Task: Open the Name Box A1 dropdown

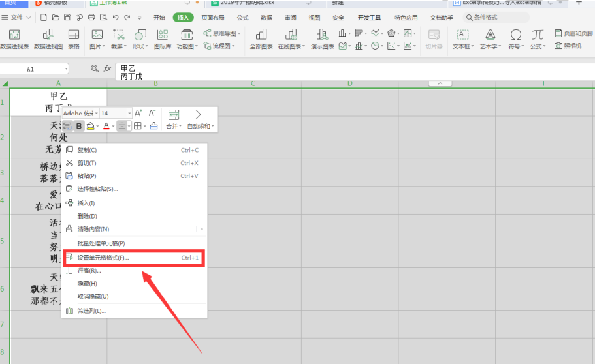Action: click(x=67, y=69)
